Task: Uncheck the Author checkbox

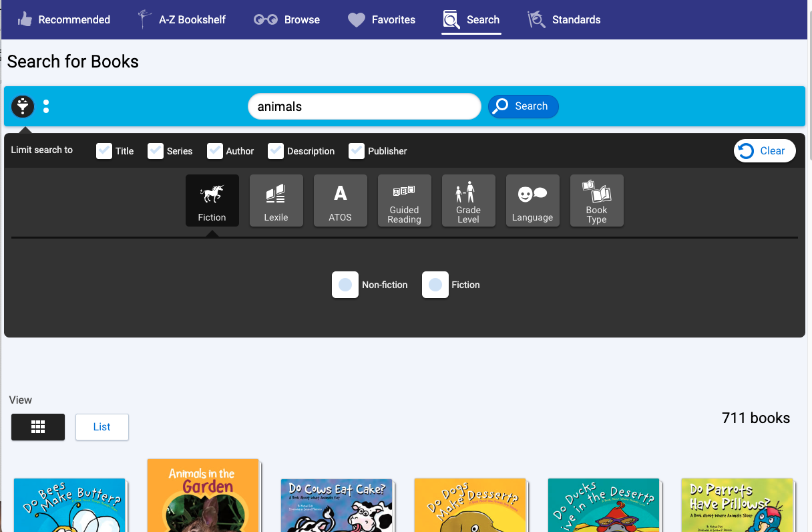Action: [214, 150]
